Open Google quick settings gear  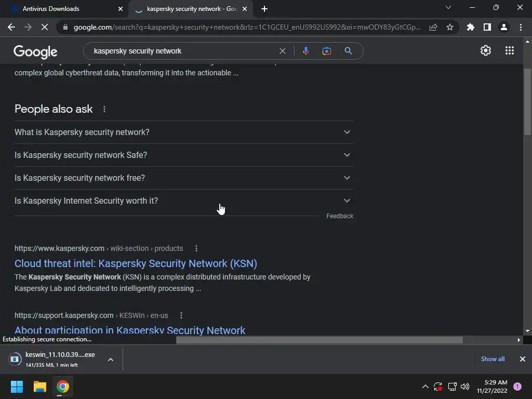[x=486, y=50]
